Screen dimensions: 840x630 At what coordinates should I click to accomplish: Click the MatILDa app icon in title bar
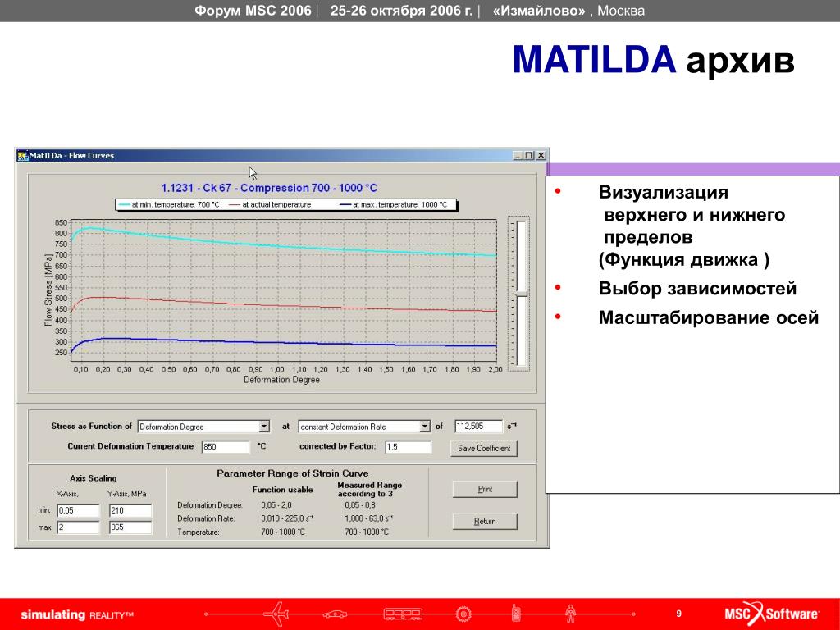click(22, 156)
